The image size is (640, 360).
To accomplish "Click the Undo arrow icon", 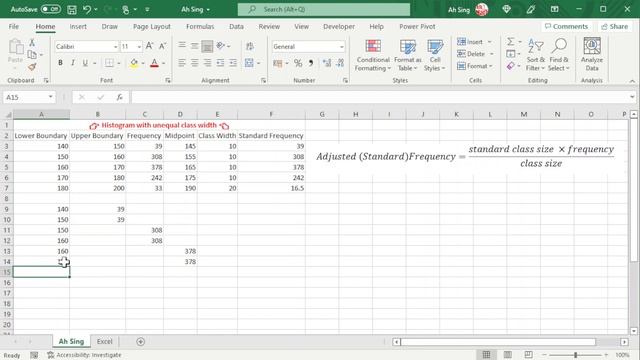I will pyautogui.click(x=87, y=9).
